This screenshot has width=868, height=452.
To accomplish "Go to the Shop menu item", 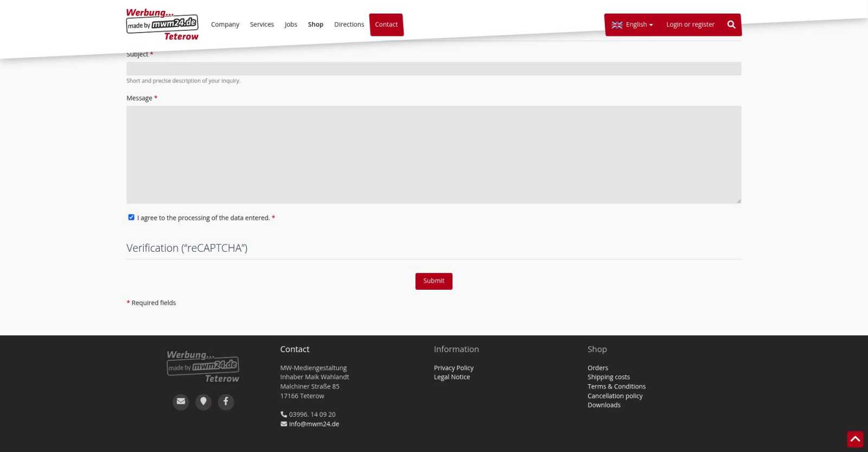I will [x=315, y=24].
